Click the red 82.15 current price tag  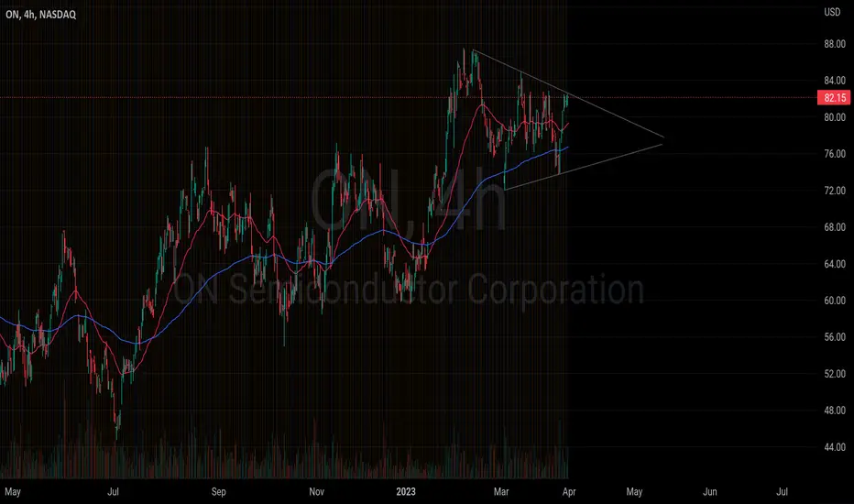point(834,97)
